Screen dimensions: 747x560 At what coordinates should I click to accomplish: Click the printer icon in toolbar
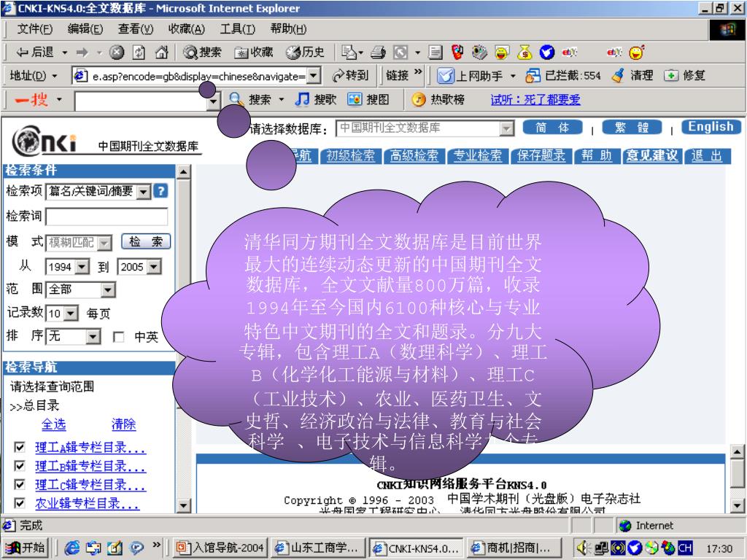click(378, 52)
